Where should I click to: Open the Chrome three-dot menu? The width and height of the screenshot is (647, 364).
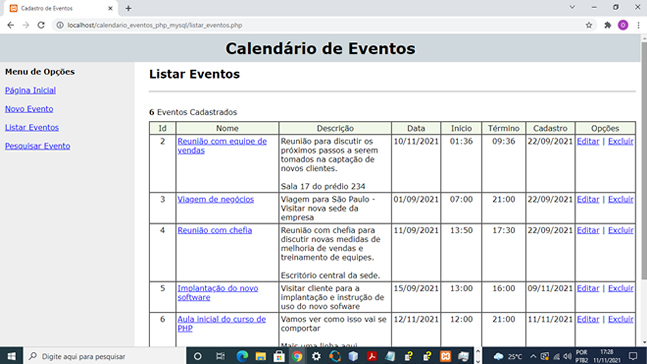click(x=638, y=25)
